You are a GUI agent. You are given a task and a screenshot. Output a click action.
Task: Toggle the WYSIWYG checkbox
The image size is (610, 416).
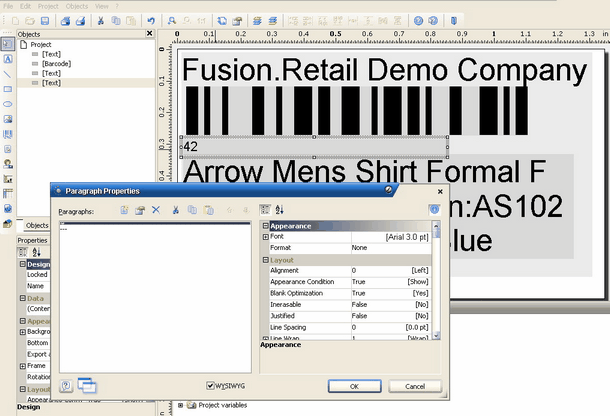210,386
